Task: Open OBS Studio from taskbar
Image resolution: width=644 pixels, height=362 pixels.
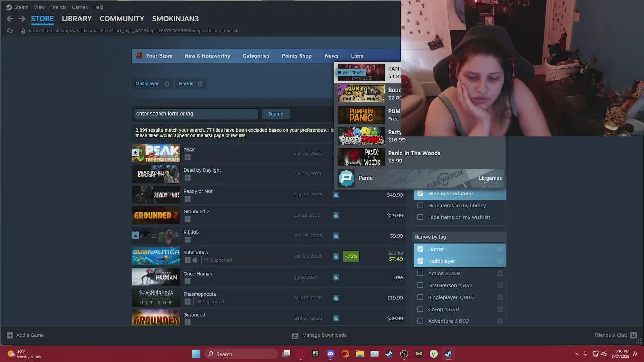Action: (x=404, y=354)
